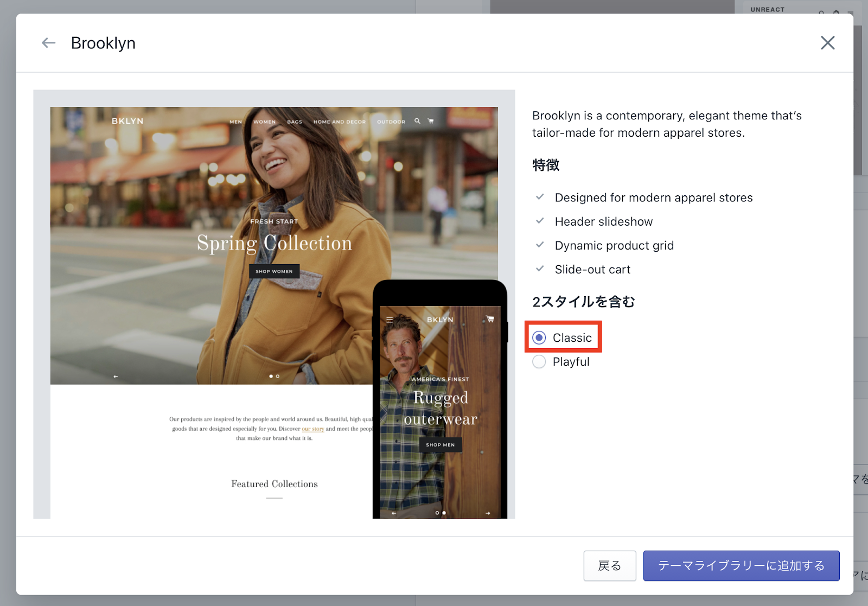Click left arrow on mobile slideshow preview
The height and width of the screenshot is (606, 868).
click(394, 513)
